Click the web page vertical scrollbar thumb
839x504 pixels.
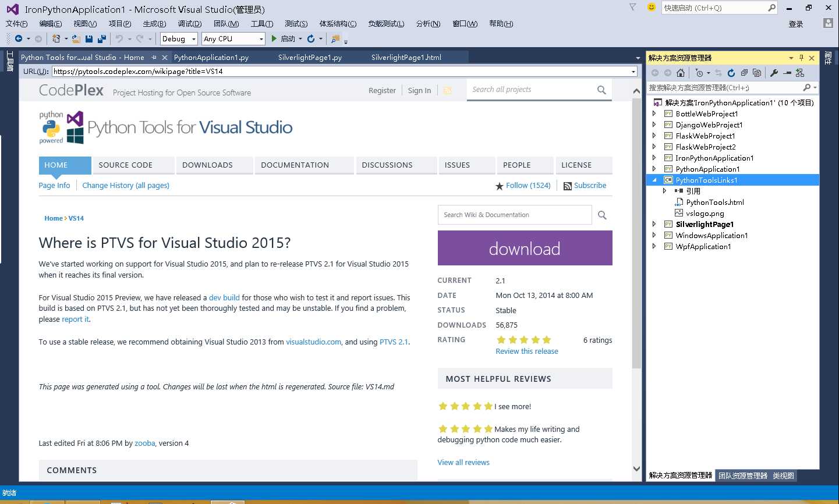[x=636, y=233]
